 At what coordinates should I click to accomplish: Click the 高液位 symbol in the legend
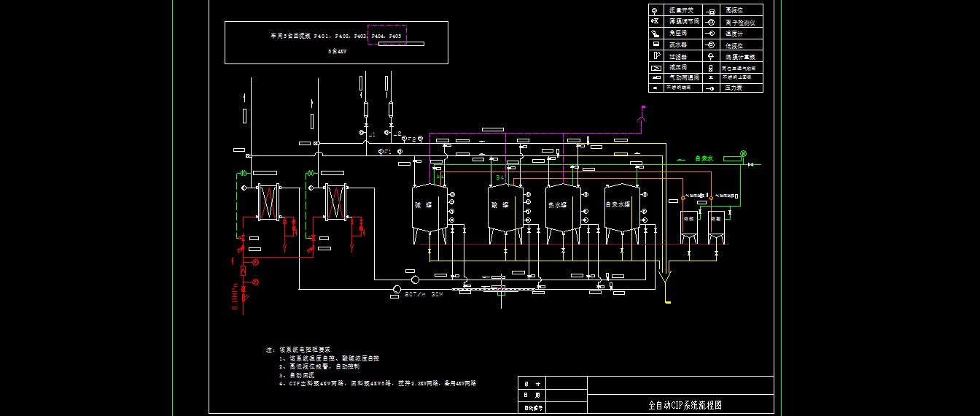(710, 12)
